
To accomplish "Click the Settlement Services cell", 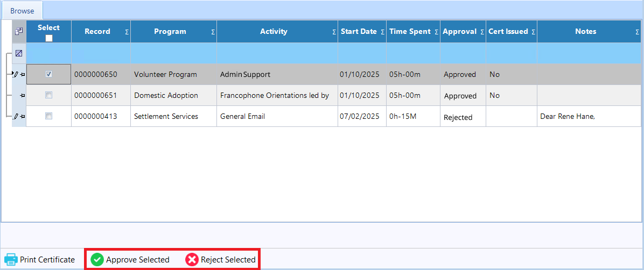I will point(174,117).
